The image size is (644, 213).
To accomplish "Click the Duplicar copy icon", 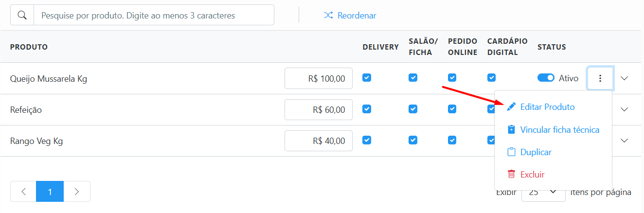I will pos(511,152).
